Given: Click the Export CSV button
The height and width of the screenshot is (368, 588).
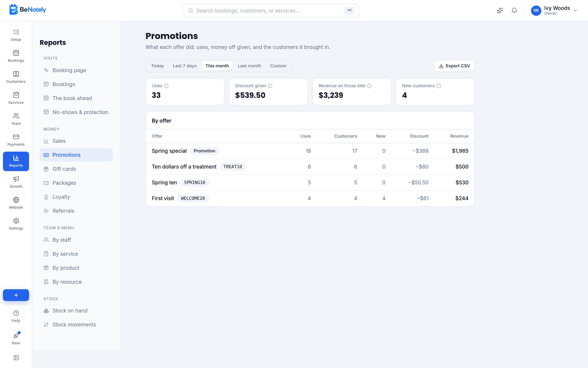Looking at the screenshot, I should (x=454, y=66).
